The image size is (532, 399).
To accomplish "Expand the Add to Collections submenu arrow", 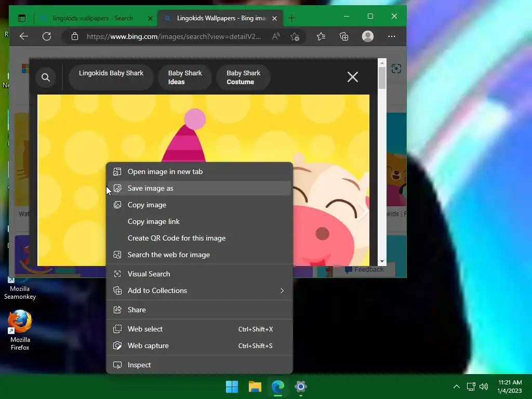I will (282, 290).
